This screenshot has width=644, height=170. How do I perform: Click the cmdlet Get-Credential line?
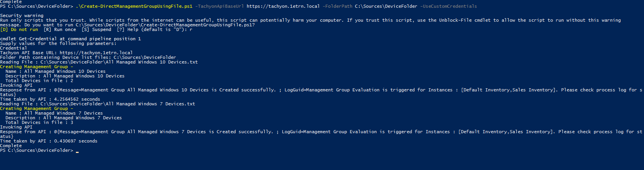click(70, 39)
